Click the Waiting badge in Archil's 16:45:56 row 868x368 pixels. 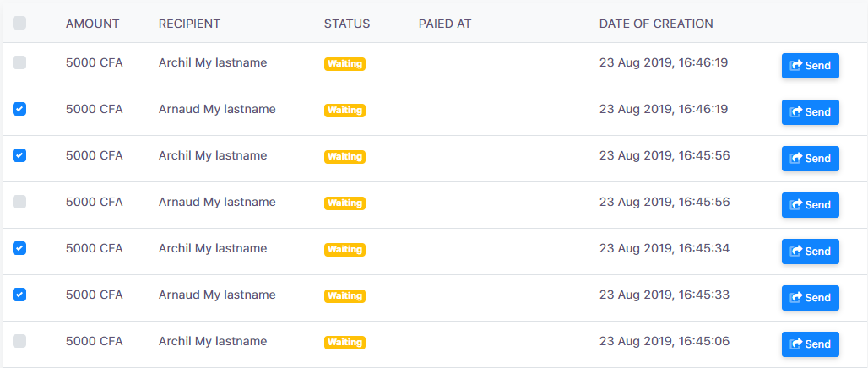pyautogui.click(x=344, y=157)
